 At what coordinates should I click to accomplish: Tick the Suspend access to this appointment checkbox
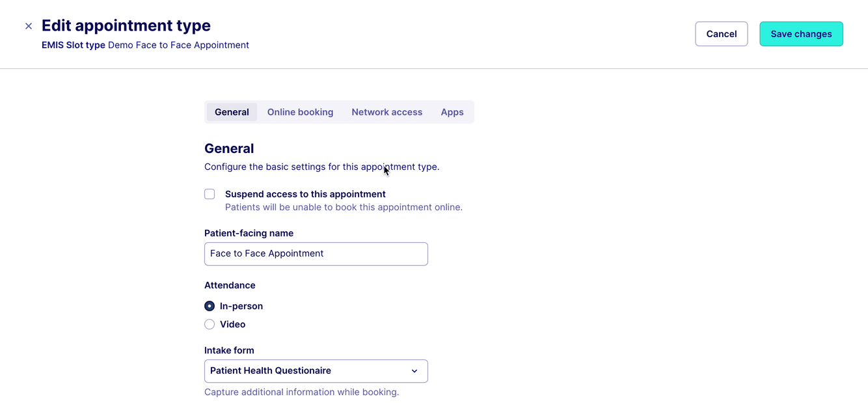210,194
